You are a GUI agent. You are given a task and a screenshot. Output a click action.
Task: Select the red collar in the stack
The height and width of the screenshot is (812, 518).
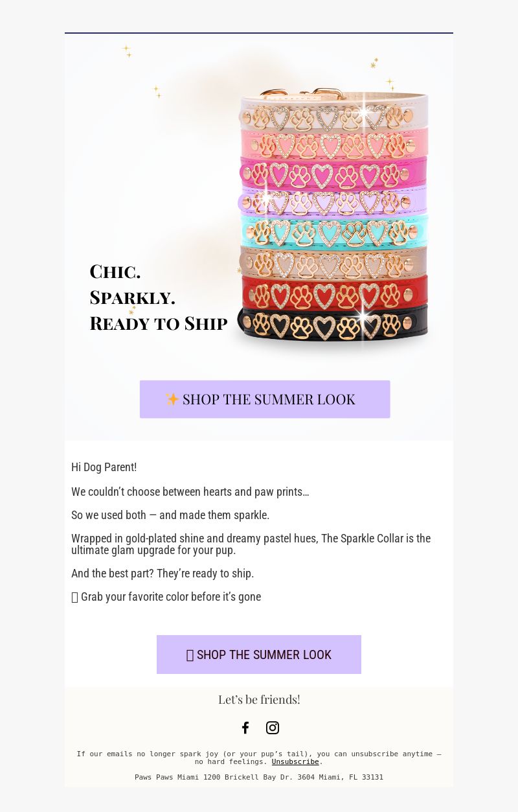[x=334, y=295]
